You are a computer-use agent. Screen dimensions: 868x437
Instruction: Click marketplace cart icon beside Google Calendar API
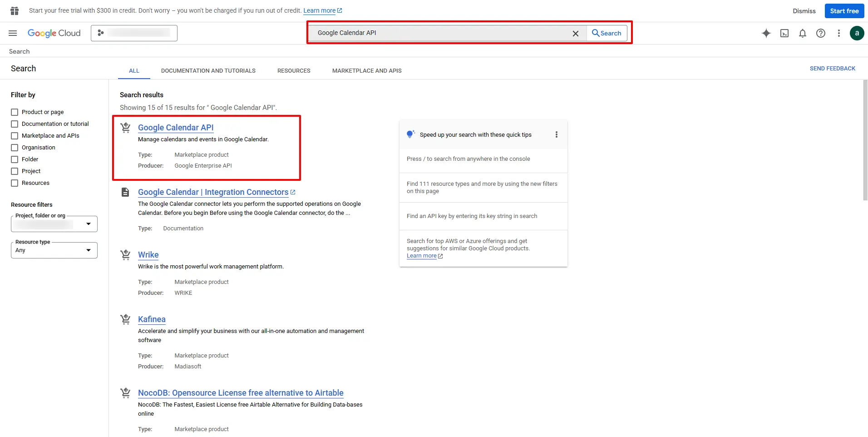tap(126, 128)
